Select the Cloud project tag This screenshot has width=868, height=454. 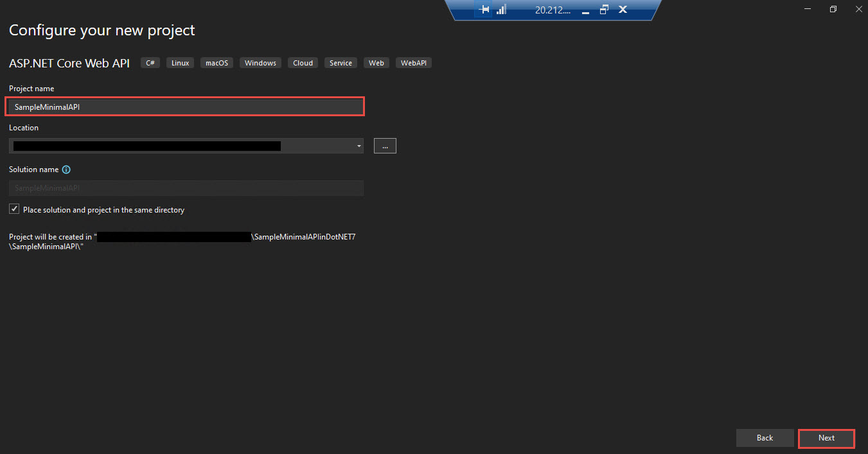coord(303,62)
